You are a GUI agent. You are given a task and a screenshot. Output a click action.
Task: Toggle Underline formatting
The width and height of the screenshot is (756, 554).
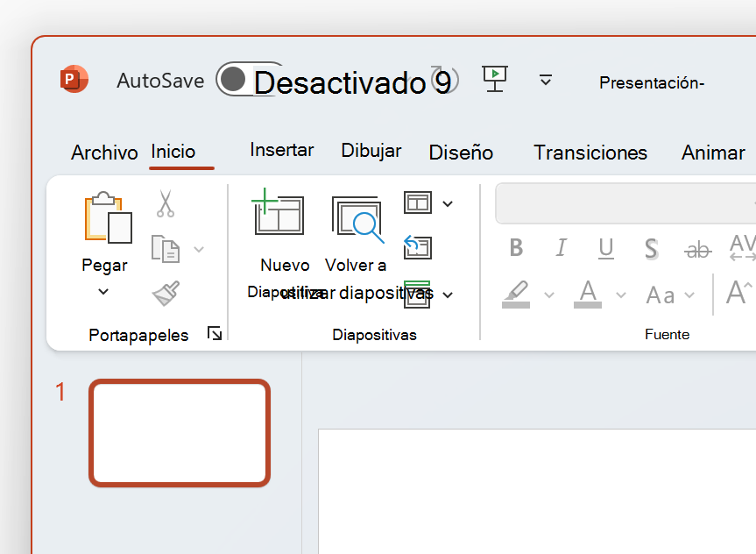click(606, 249)
